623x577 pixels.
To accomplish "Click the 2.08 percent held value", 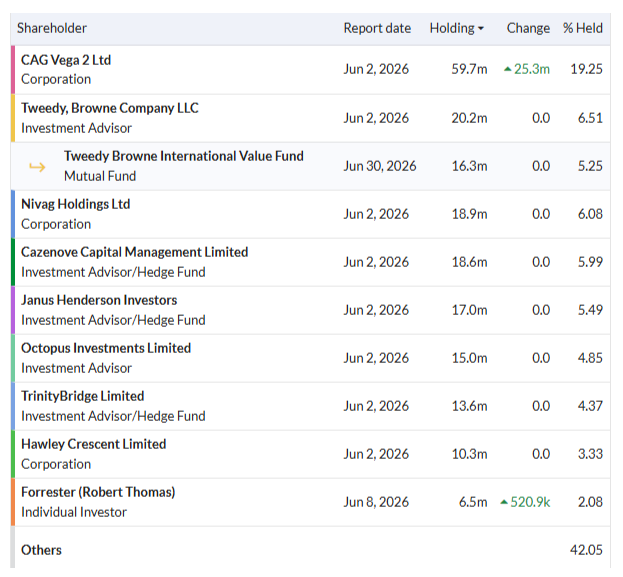I will 590,502.
